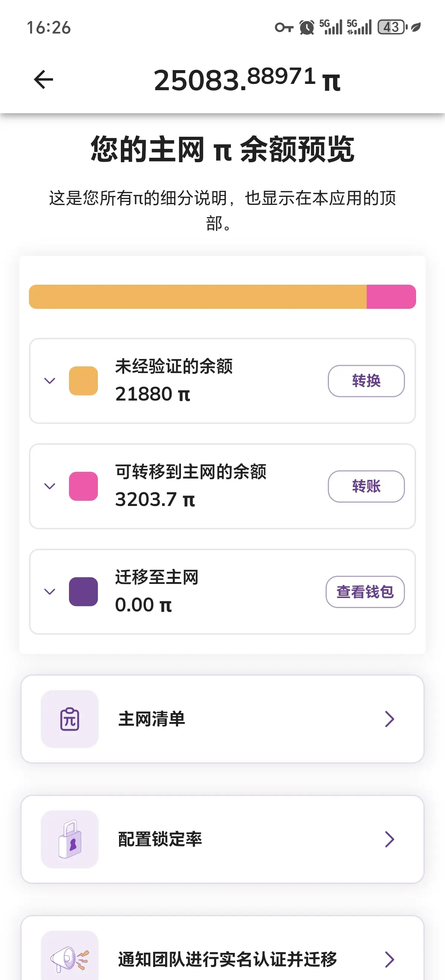
Task: Tap the Mainnet Checklist clipboard icon
Action: (70, 719)
